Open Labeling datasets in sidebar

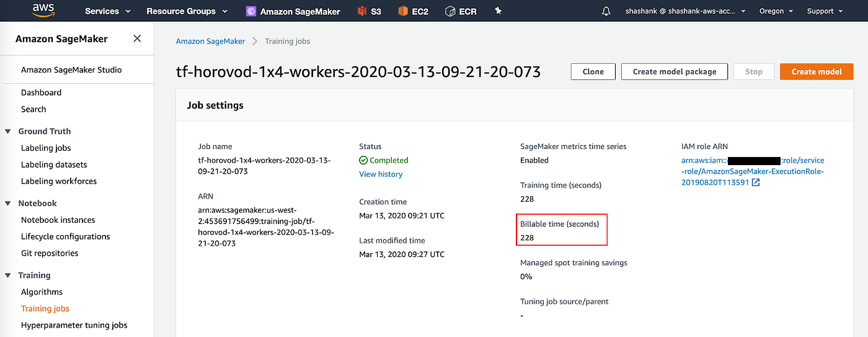[x=54, y=165]
